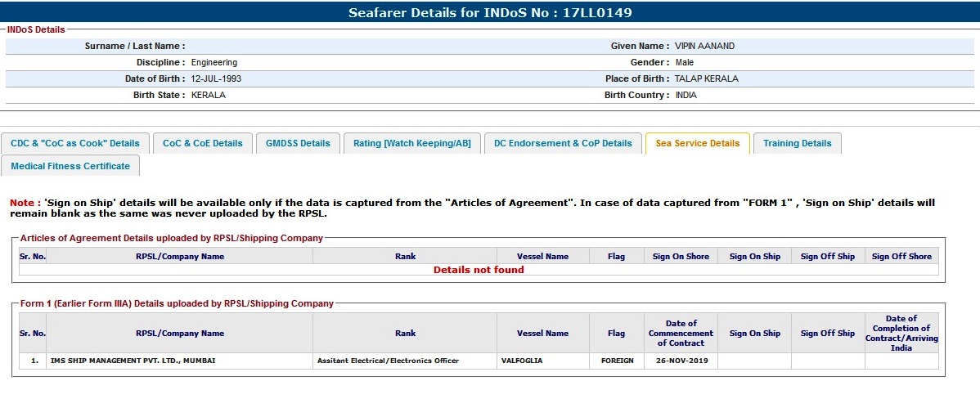The image size is (980, 399).
Task: Click the date of birth value 12-JUL-1993
Action: 216,79
